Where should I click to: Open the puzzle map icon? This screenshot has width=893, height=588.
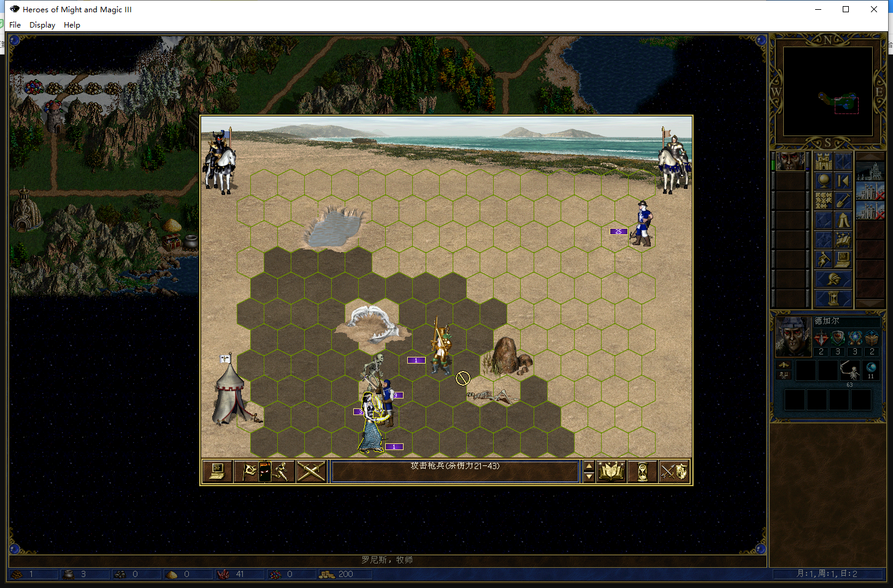823,200
